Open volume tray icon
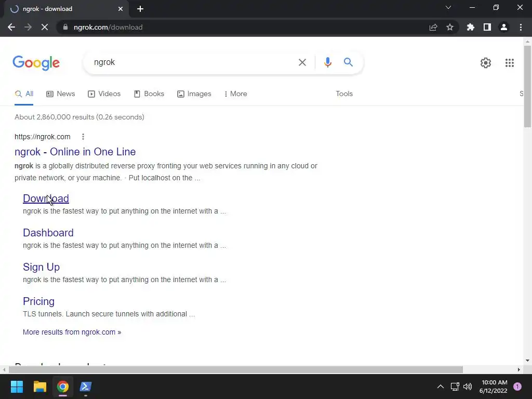The height and width of the screenshot is (399, 532). (468, 387)
